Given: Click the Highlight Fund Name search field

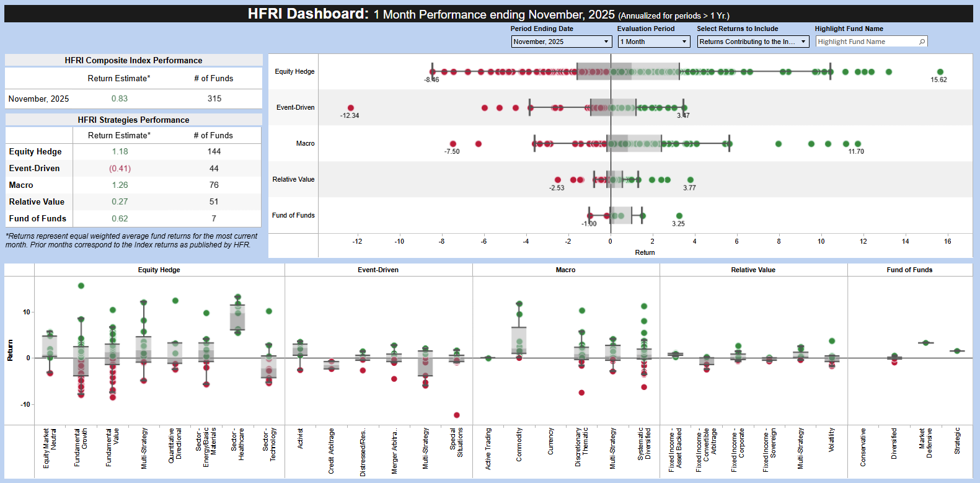Looking at the screenshot, I should (x=867, y=42).
